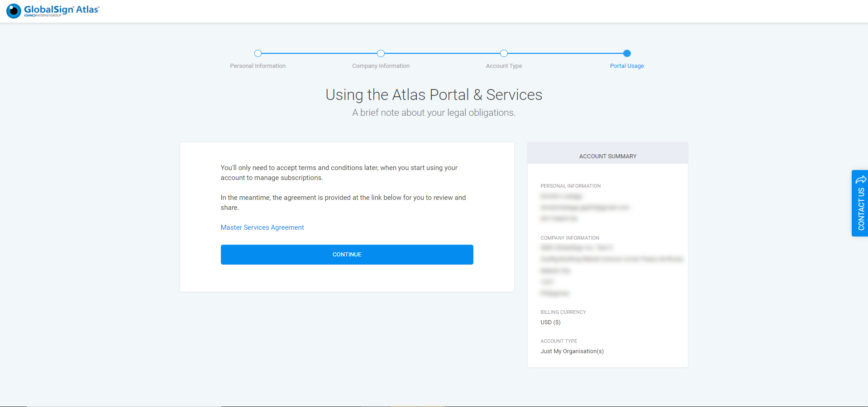Image resolution: width=868 pixels, height=407 pixels.
Task: Click the filled Portal Usage step circle
Action: pyautogui.click(x=627, y=53)
